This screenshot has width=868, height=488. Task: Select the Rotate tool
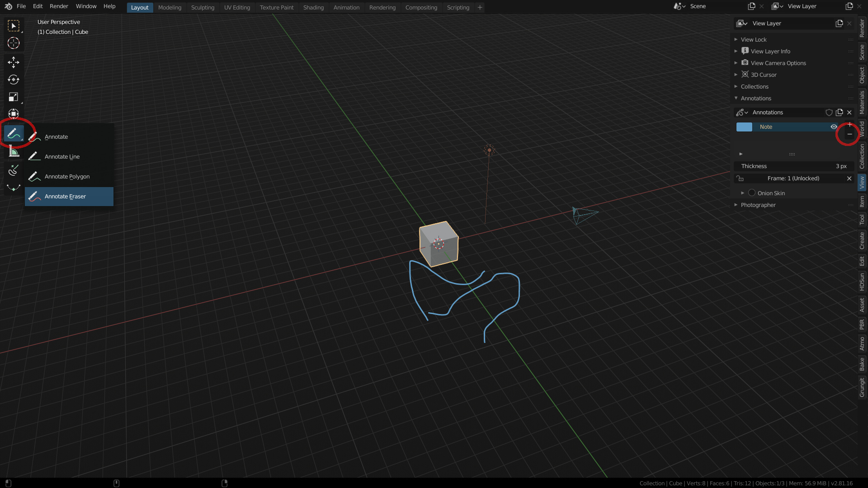point(14,80)
